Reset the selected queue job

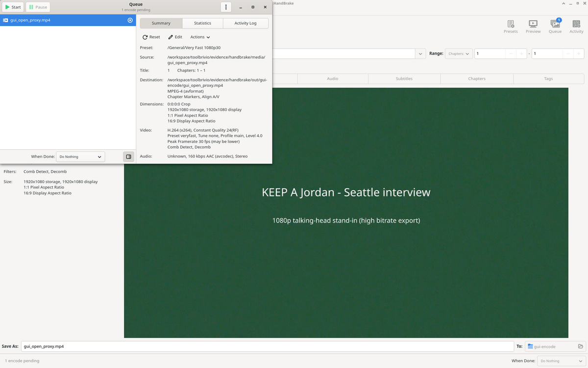151,37
